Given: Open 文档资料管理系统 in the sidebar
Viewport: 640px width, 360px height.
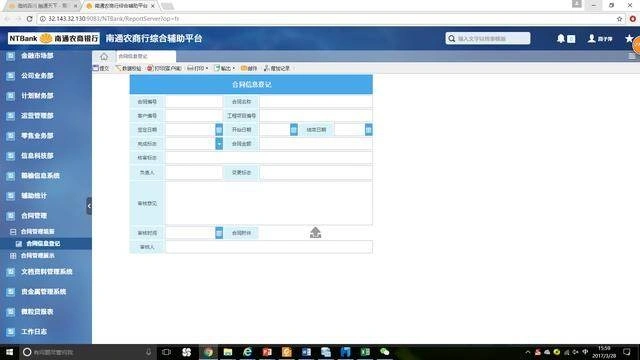Looking at the screenshot, I should (46, 271).
